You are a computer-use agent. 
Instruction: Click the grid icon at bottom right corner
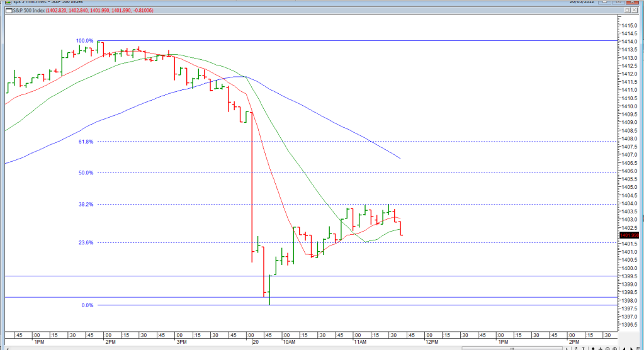[x=638, y=348]
